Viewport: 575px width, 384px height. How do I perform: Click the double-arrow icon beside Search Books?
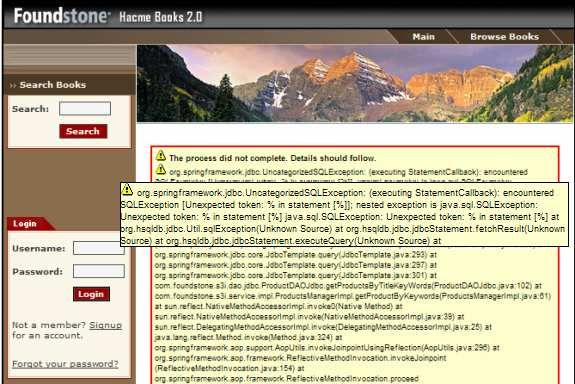(13, 85)
